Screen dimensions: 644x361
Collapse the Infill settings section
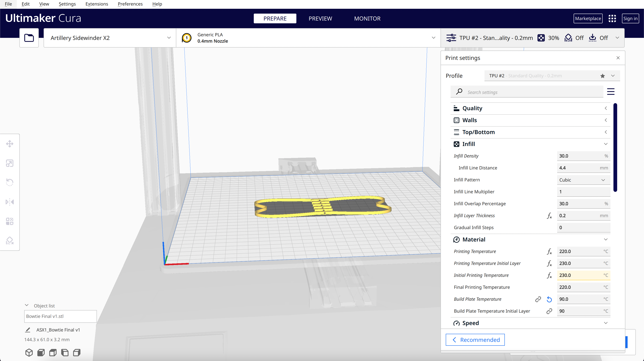tap(530, 144)
